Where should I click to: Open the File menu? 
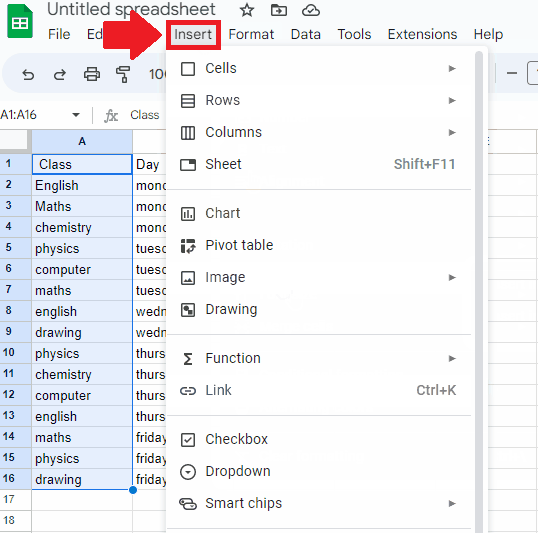[x=59, y=34]
